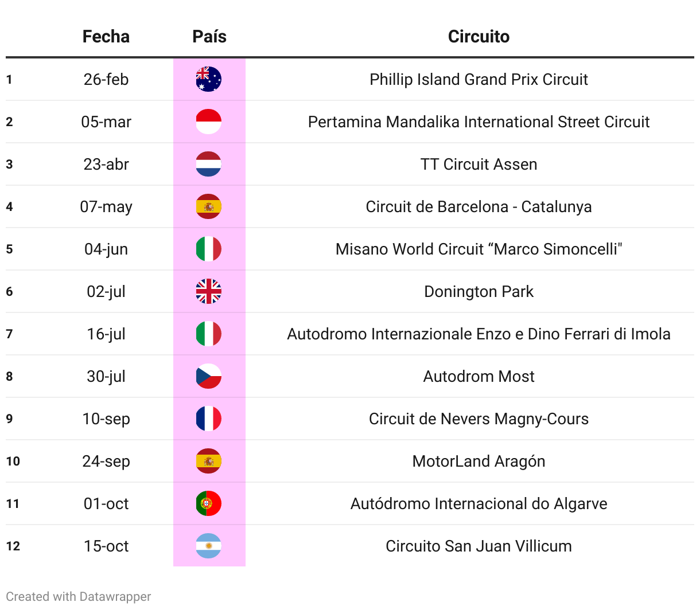Screen dimensions: 700x610
Task: Click the Spain flag beside MotorLand Aragón
Action: (209, 461)
